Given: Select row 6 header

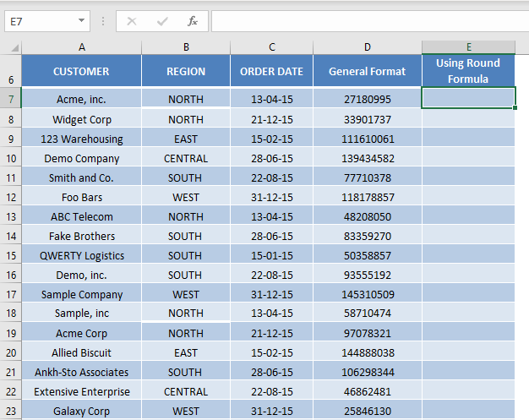Looking at the screenshot, I should click(x=11, y=71).
